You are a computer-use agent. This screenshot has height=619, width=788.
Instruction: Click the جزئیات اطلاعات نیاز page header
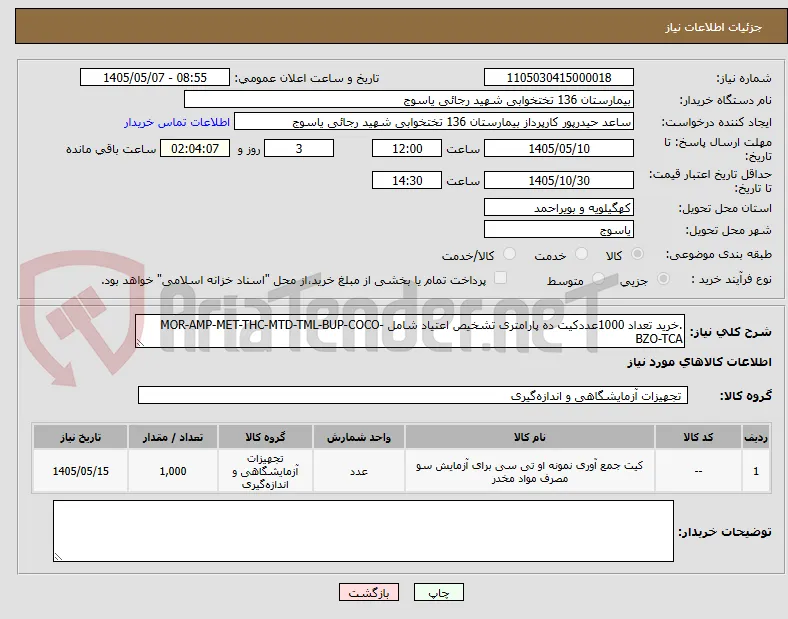tap(714, 27)
